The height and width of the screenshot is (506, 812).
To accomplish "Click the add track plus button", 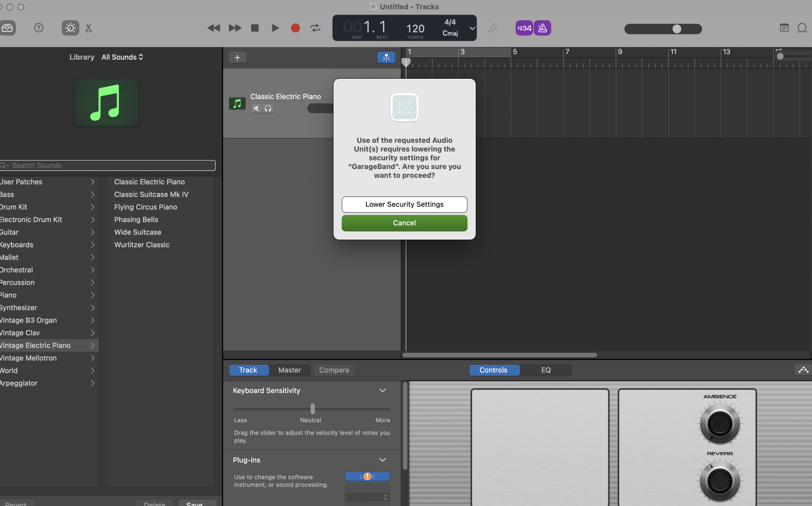I will point(238,57).
